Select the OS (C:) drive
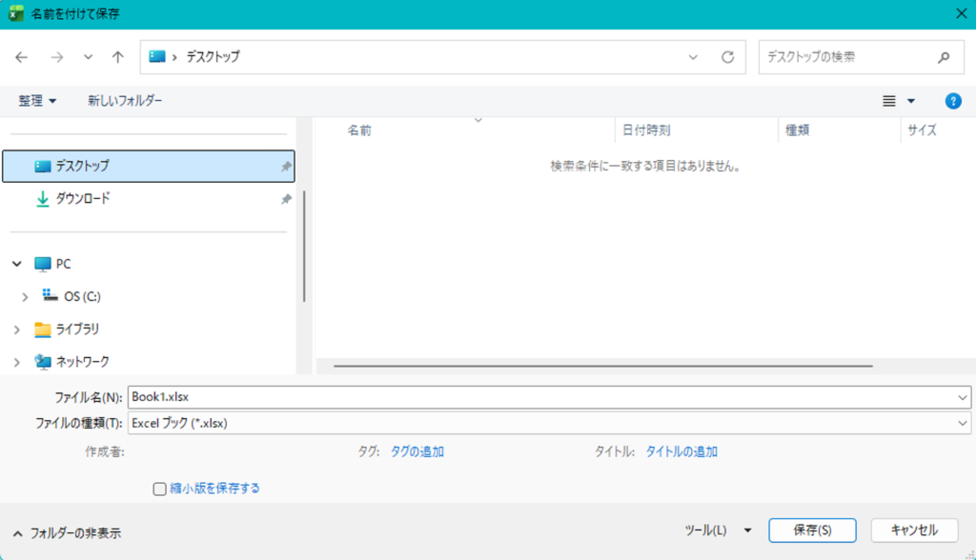Screen dimensions: 976x560 pos(82,296)
